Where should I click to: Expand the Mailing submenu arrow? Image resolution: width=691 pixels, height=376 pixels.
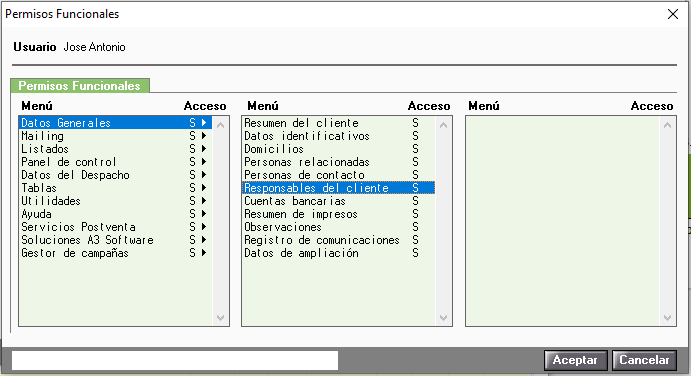[x=204, y=136]
